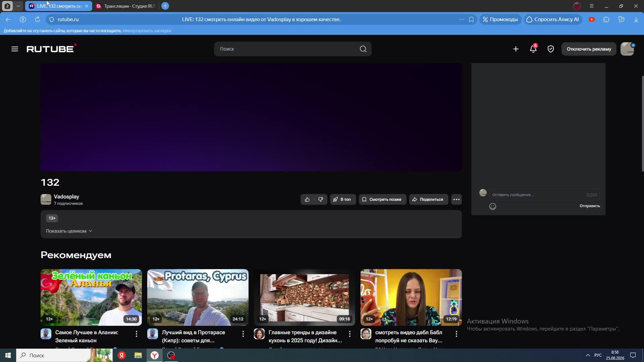This screenshot has width=644, height=362.
Task: Open the RUTUBE hamburger menu
Action: coord(15,49)
